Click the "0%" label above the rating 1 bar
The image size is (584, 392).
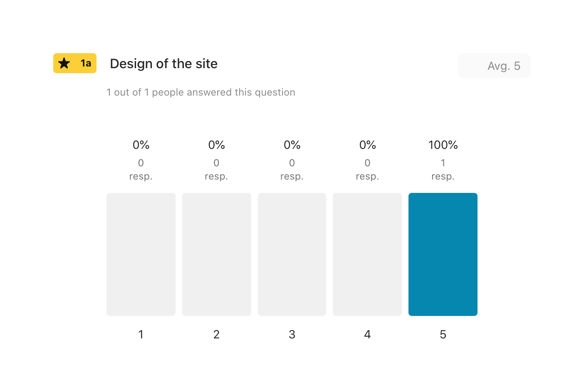click(x=141, y=145)
